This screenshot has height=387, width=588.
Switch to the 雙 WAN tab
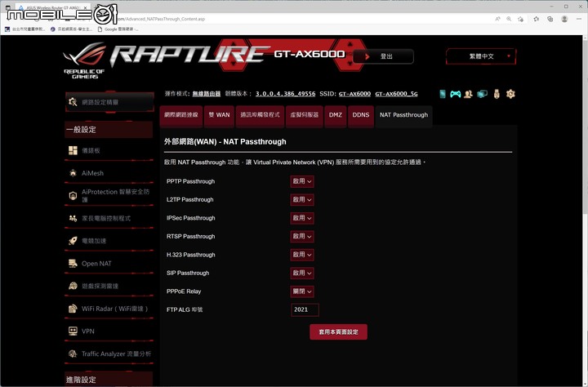click(x=220, y=115)
